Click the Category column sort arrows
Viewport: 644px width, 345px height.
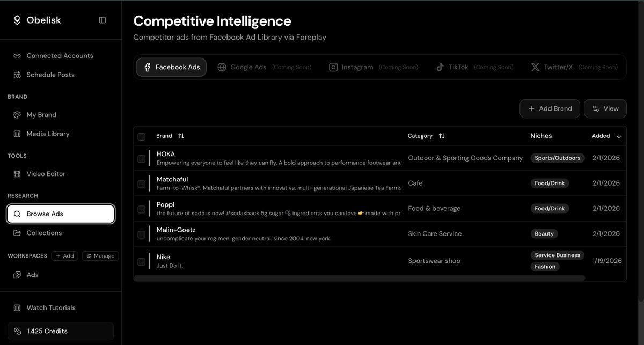tap(442, 136)
